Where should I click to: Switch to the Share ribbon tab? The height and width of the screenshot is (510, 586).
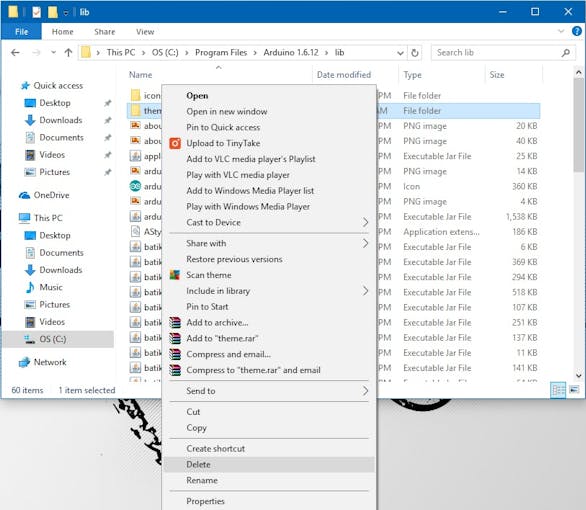click(x=105, y=32)
